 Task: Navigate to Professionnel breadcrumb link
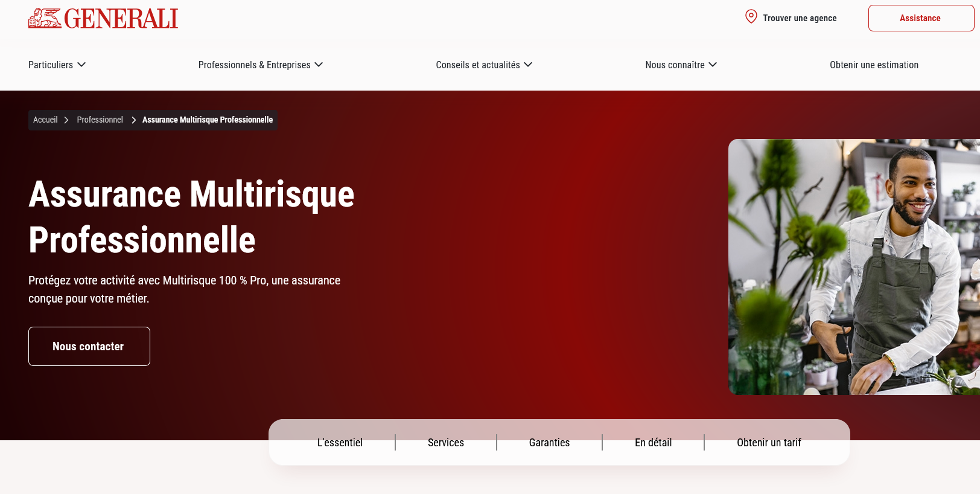pos(100,120)
